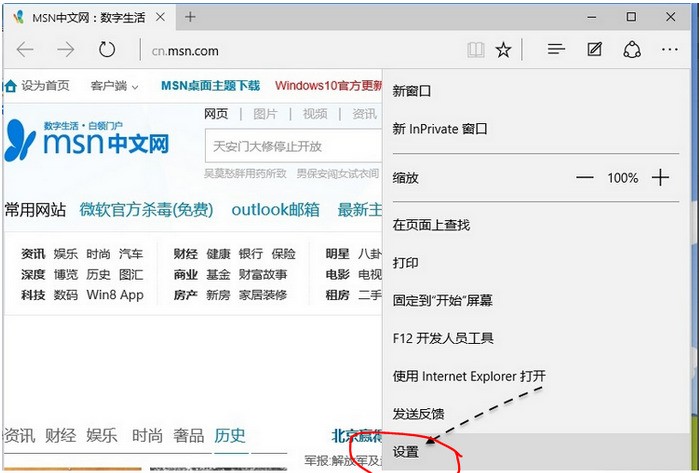
Task: Open the More actions ellipsis button
Action: (x=670, y=50)
